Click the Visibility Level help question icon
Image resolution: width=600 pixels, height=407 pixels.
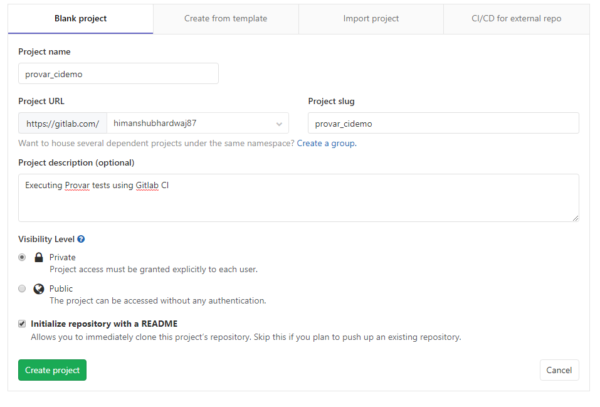click(81, 239)
